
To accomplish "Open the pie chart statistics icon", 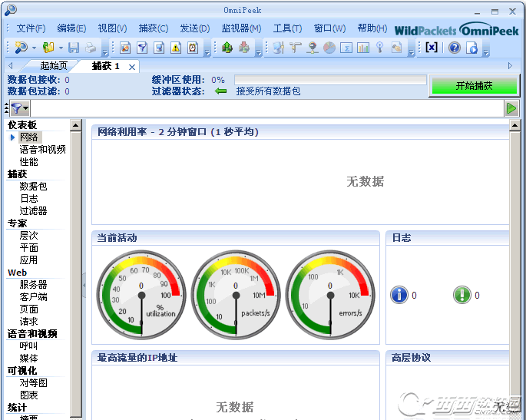I will point(329,48).
